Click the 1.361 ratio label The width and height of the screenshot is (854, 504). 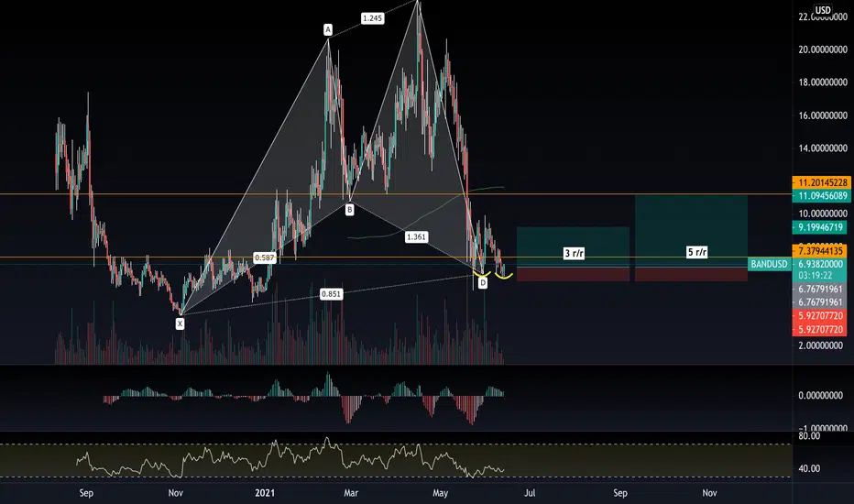click(416, 237)
